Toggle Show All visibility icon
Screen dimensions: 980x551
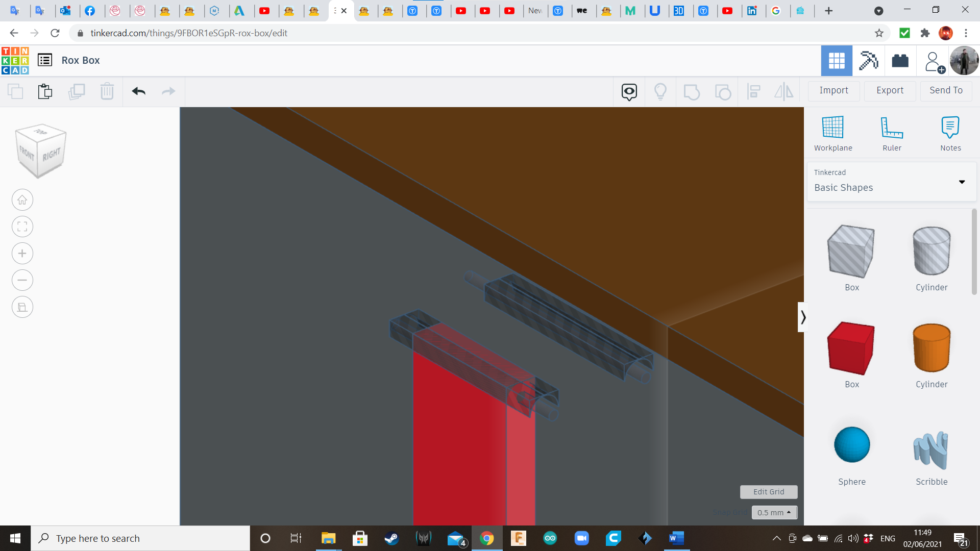coord(660,91)
